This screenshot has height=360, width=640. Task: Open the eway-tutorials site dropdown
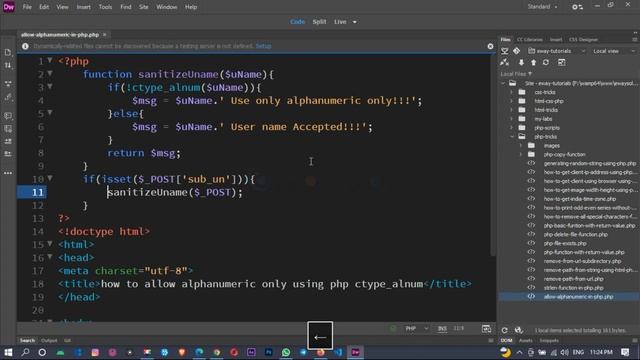pyautogui.click(x=557, y=51)
